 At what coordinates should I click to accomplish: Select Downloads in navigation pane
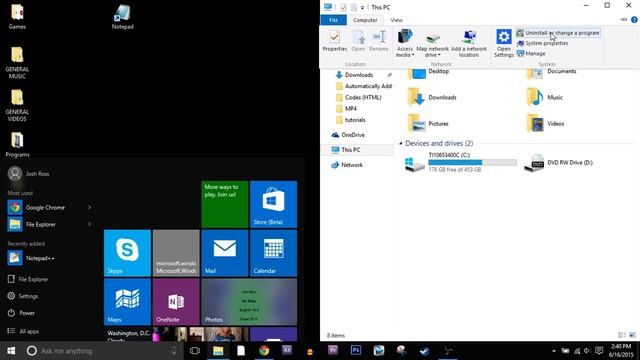click(x=359, y=75)
